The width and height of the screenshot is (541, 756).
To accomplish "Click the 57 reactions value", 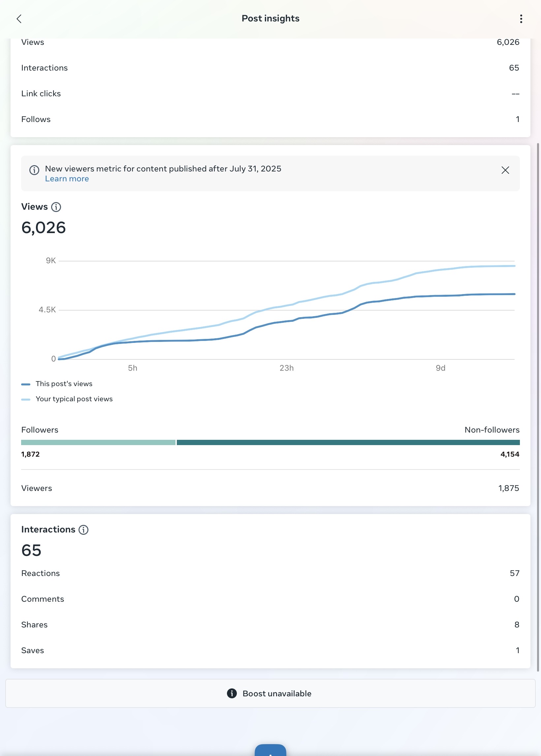I will point(515,573).
